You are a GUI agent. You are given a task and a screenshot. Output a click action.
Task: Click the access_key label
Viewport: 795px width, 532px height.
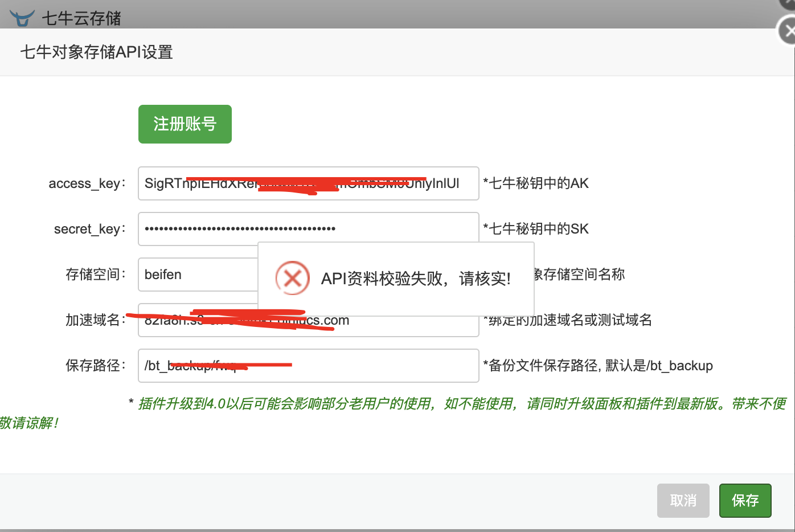tap(87, 183)
